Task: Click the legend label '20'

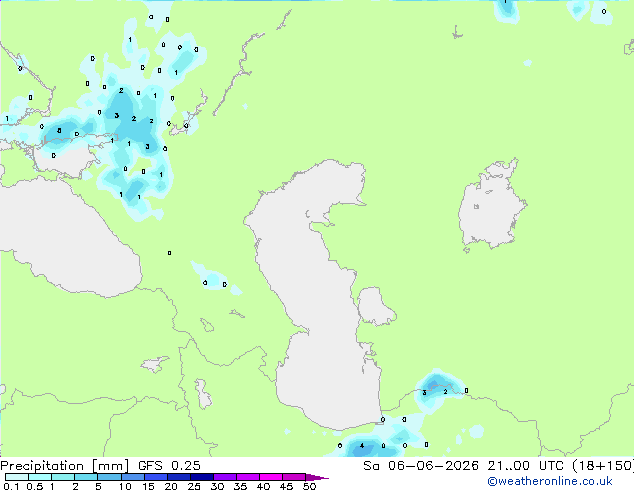Action: pyautogui.click(x=171, y=486)
